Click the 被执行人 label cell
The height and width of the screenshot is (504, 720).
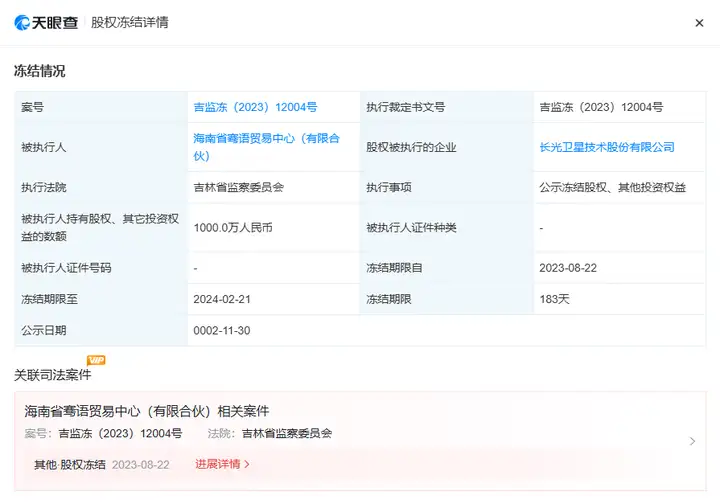point(101,147)
